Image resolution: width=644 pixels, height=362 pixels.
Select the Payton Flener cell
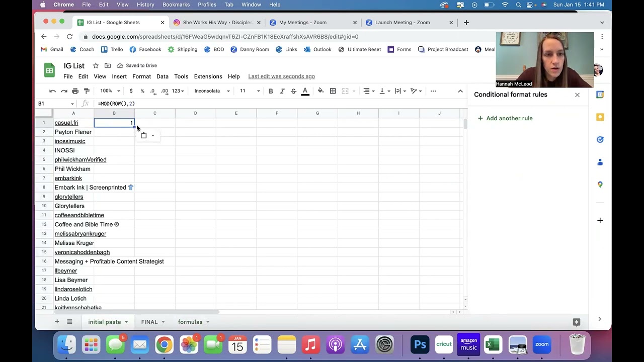(x=73, y=132)
